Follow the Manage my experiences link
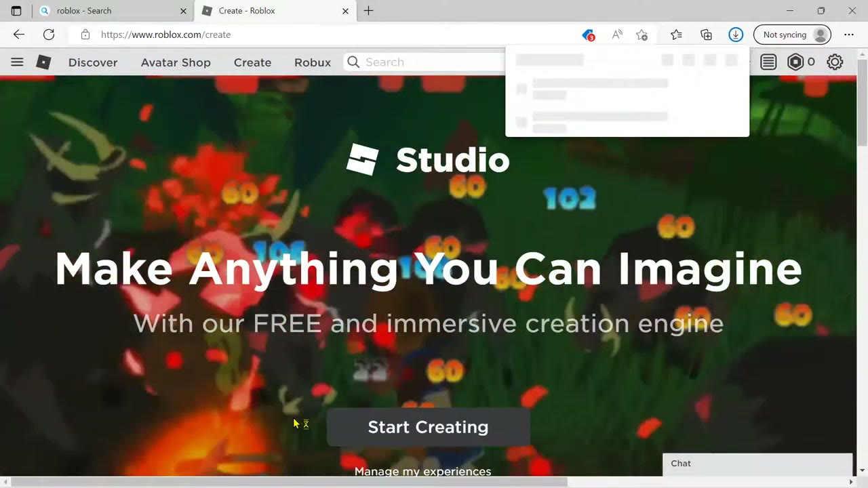This screenshot has width=868, height=488. click(x=422, y=471)
